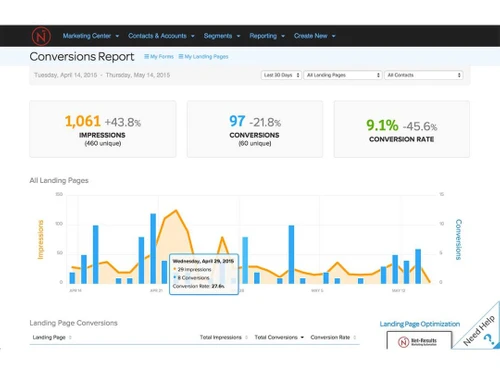Open the Create New menu
The image size is (500, 375).
(x=314, y=36)
